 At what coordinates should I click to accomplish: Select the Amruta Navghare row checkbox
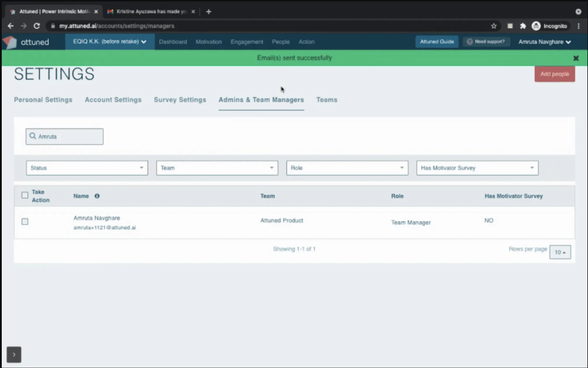(x=25, y=222)
